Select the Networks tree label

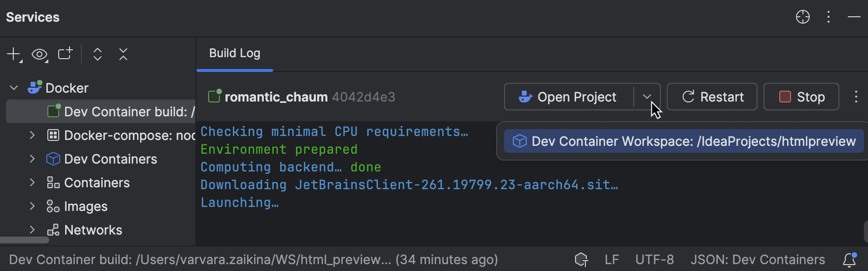pyautogui.click(x=93, y=230)
